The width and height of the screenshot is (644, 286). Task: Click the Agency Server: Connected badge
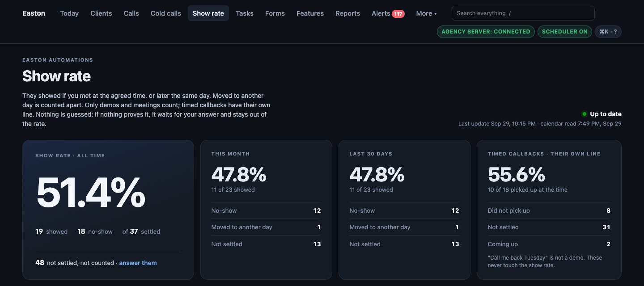coord(486,32)
